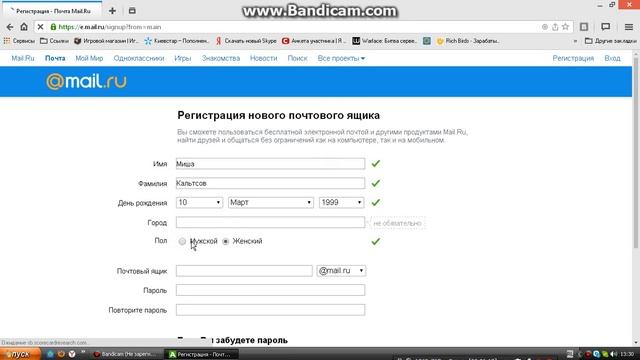Open Новости in the navigation
Image resolution: width=640 pixels, height=360 pixels.
264,58
